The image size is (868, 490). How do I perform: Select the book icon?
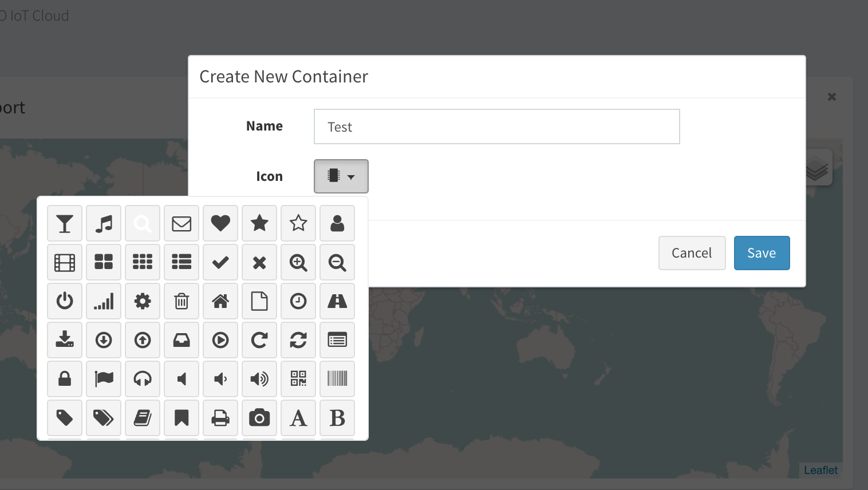(x=143, y=418)
